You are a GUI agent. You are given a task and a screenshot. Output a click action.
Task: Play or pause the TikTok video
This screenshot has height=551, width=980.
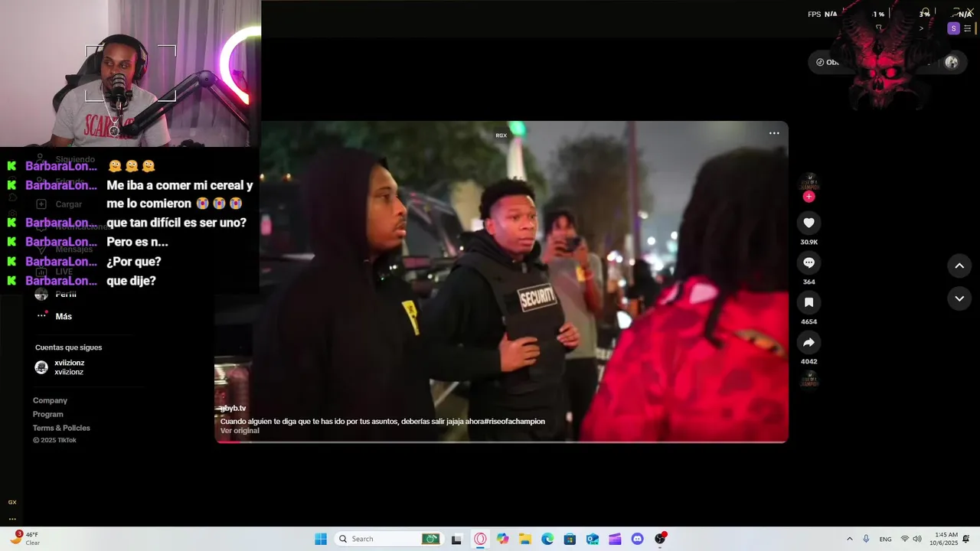tap(501, 282)
